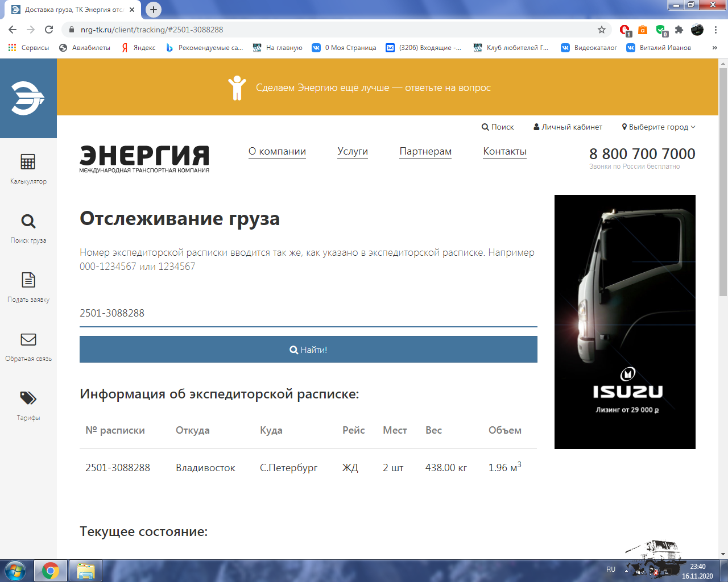Click the orange extension icon in toolbar
Image resolution: width=728 pixels, height=582 pixels.
(643, 30)
